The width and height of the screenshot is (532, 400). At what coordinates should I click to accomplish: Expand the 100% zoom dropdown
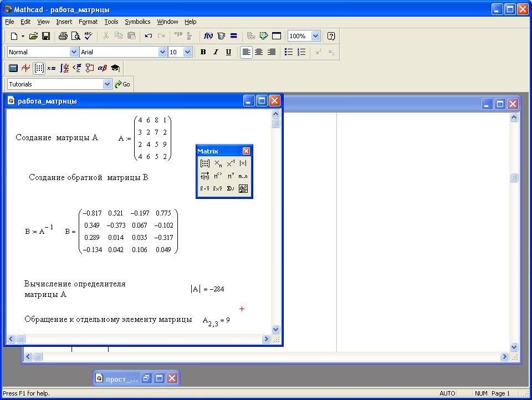pyautogui.click(x=315, y=36)
